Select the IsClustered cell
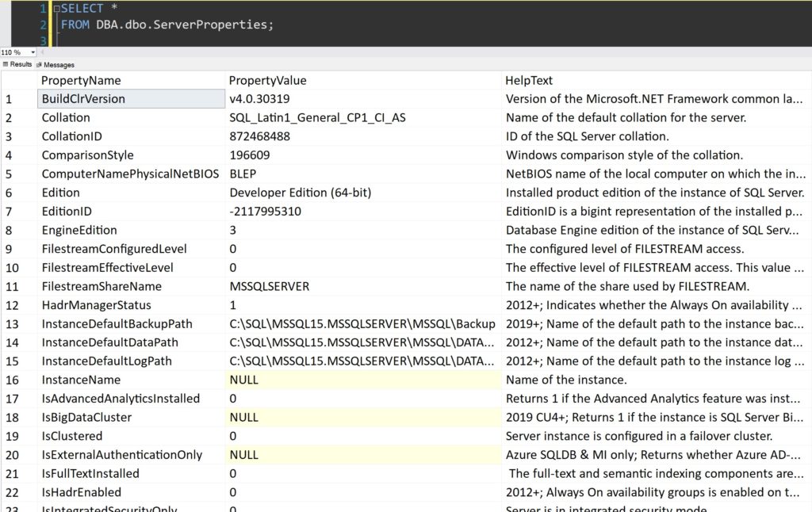 point(132,436)
